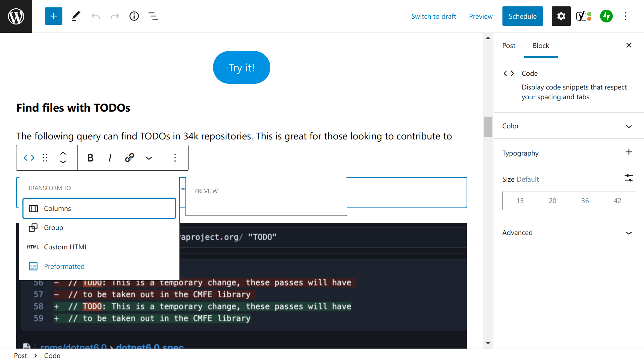Select the Tools pencil icon
The width and height of the screenshot is (644, 362).
pyautogui.click(x=76, y=16)
